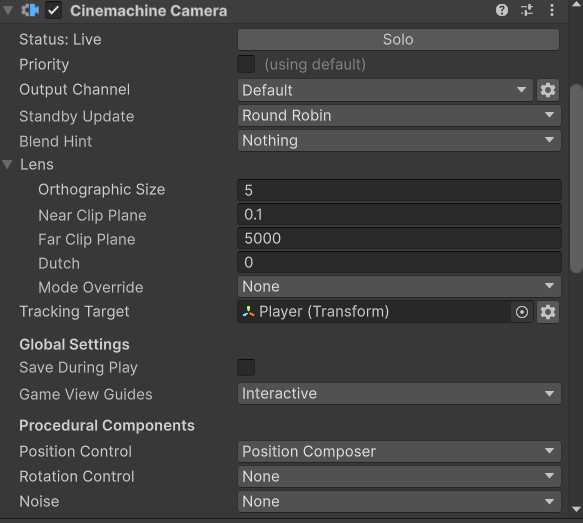
Task: Click the (using default) priority text
Action: 315,65
